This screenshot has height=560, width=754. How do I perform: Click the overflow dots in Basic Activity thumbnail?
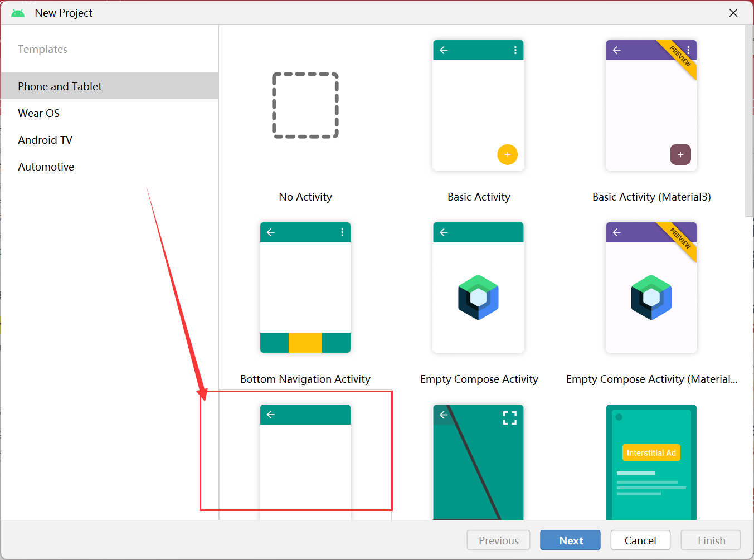(515, 50)
